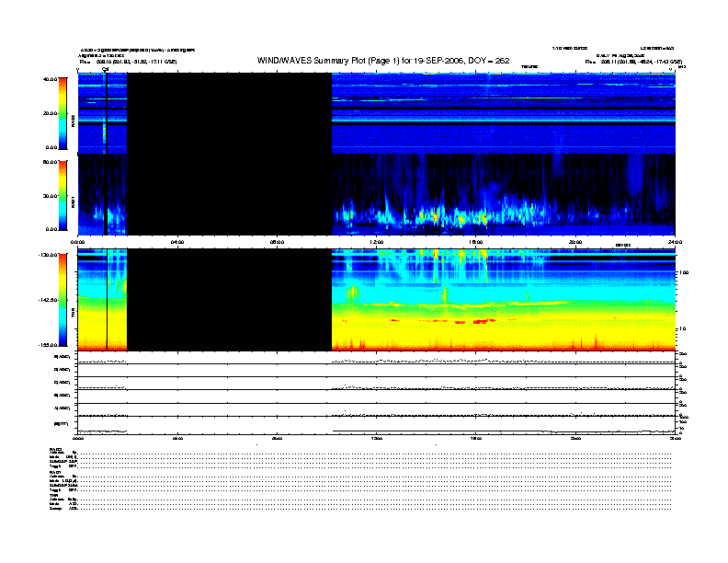Screen dimensions: 728x563
Task: Click the 40.00 label on RAD2 scale
Action: (50, 79)
